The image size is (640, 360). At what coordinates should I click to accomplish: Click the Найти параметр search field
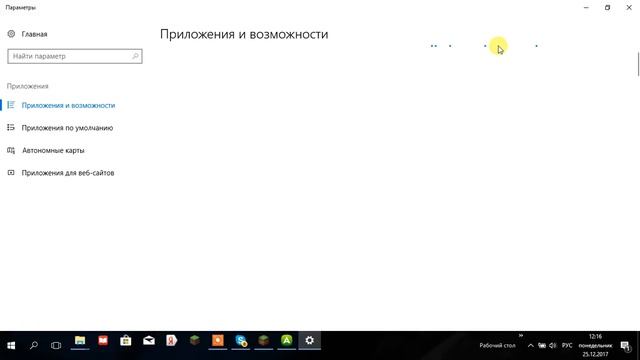tap(75, 56)
